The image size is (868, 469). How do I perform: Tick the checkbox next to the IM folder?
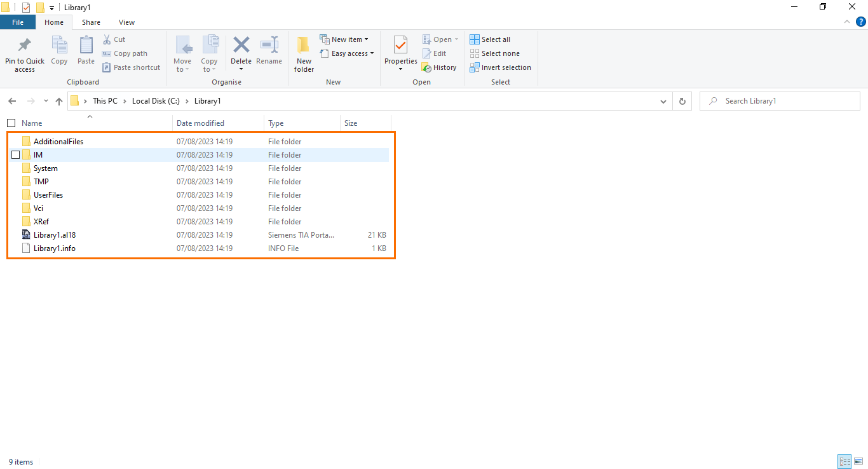click(x=14, y=154)
